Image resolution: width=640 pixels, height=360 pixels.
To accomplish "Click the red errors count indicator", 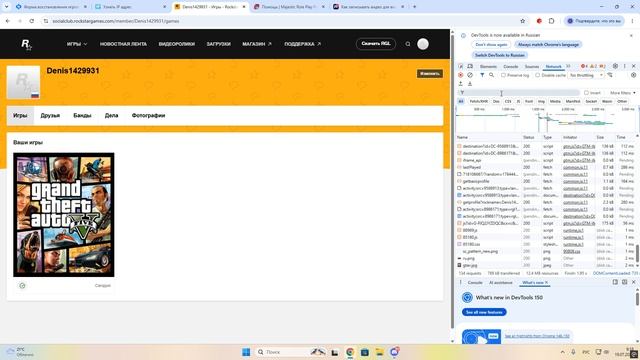I will click(x=584, y=66).
